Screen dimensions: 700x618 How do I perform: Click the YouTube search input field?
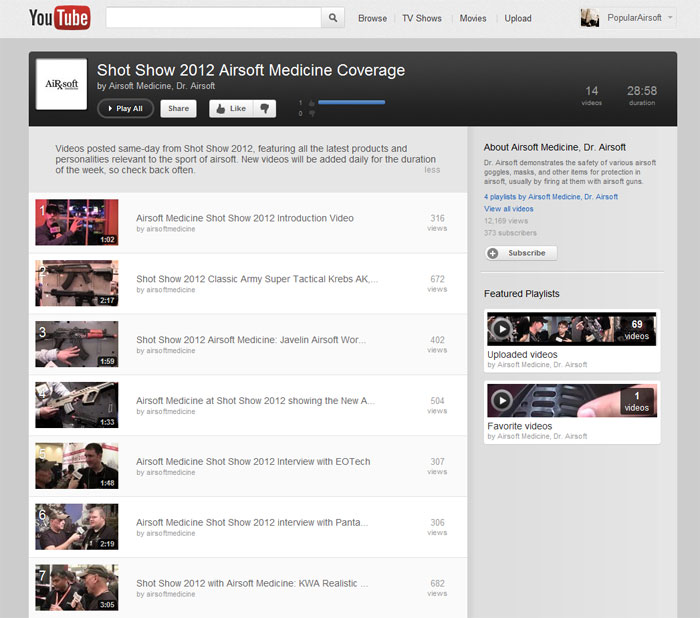214,18
